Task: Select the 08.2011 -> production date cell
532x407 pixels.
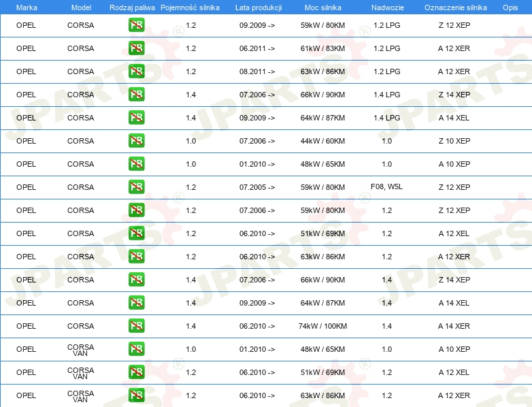Action: coord(257,71)
